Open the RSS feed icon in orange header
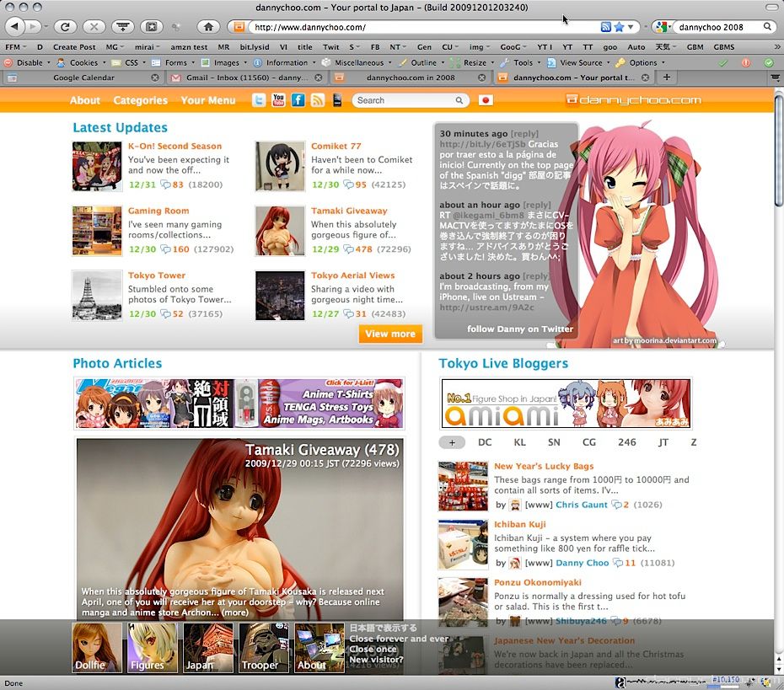 point(318,100)
